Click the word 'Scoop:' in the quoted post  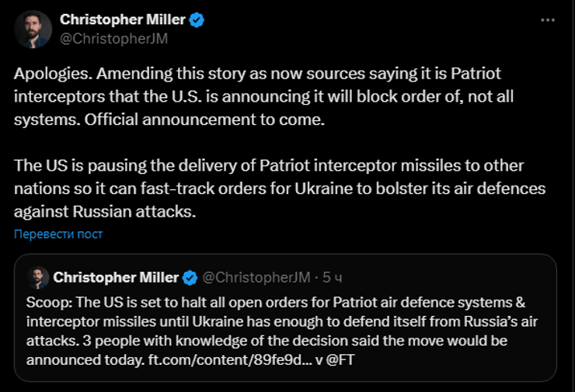point(47,300)
